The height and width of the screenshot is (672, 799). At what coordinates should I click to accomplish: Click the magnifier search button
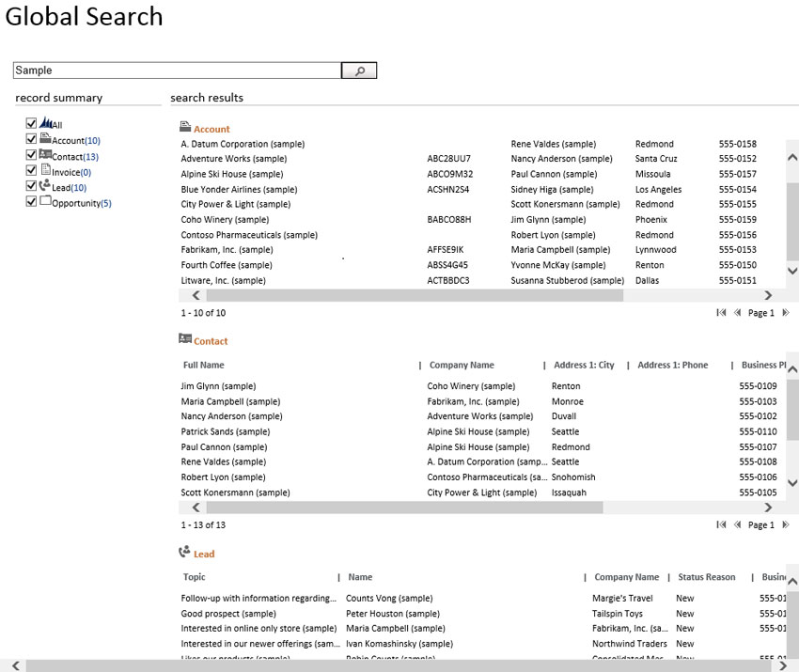pyautogui.click(x=359, y=70)
